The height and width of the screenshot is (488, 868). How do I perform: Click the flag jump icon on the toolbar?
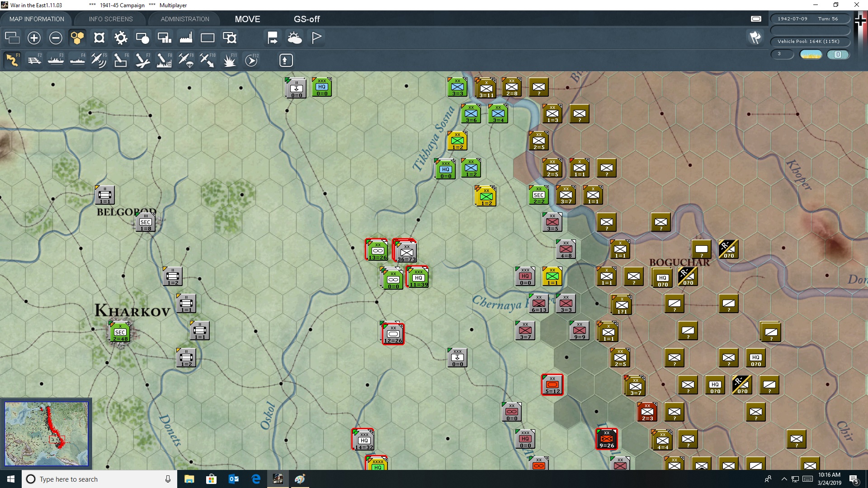point(272,38)
